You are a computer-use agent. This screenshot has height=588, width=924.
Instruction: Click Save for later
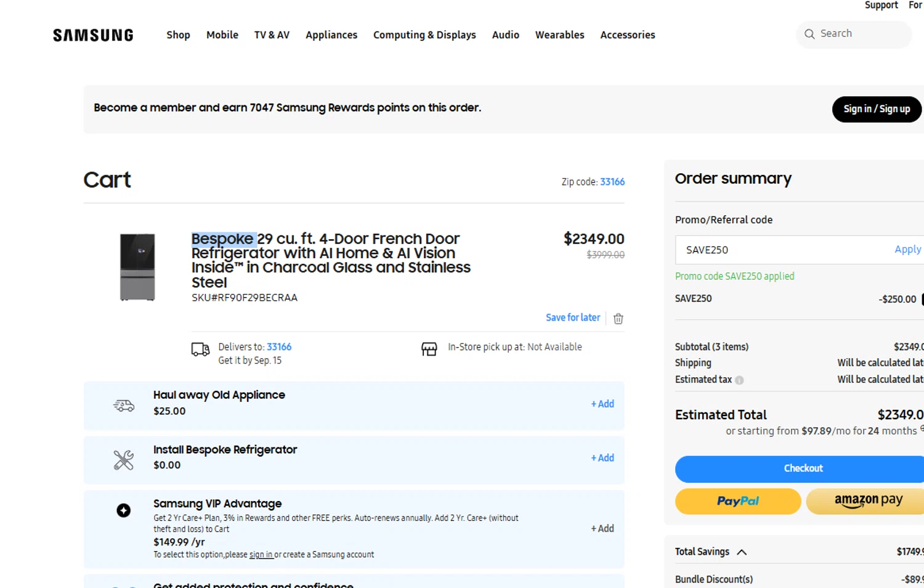(x=572, y=317)
